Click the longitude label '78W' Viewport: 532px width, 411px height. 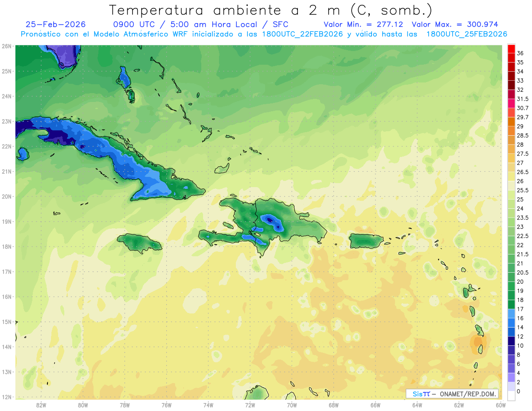tap(125, 405)
